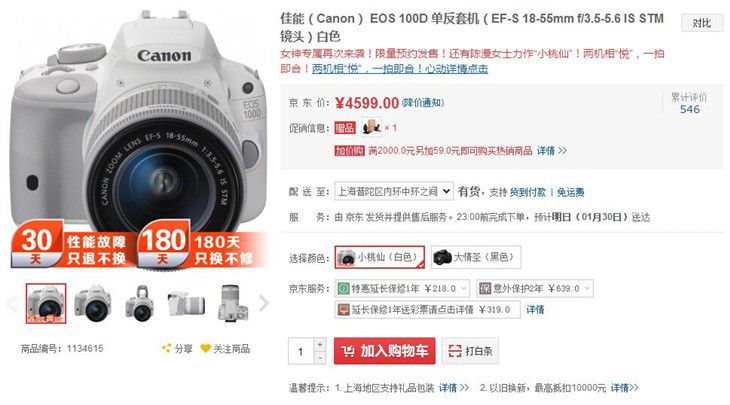Toggle the 对比 compare button

(x=702, y=23)
